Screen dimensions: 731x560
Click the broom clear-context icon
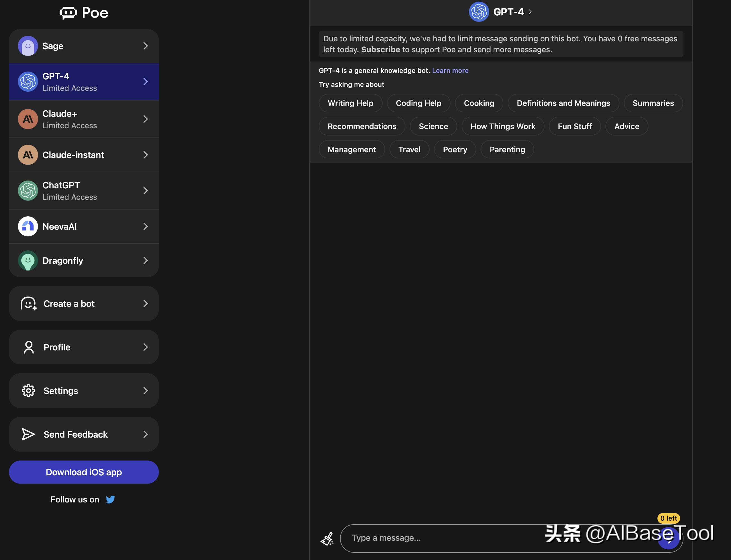(x=327, y=538)
